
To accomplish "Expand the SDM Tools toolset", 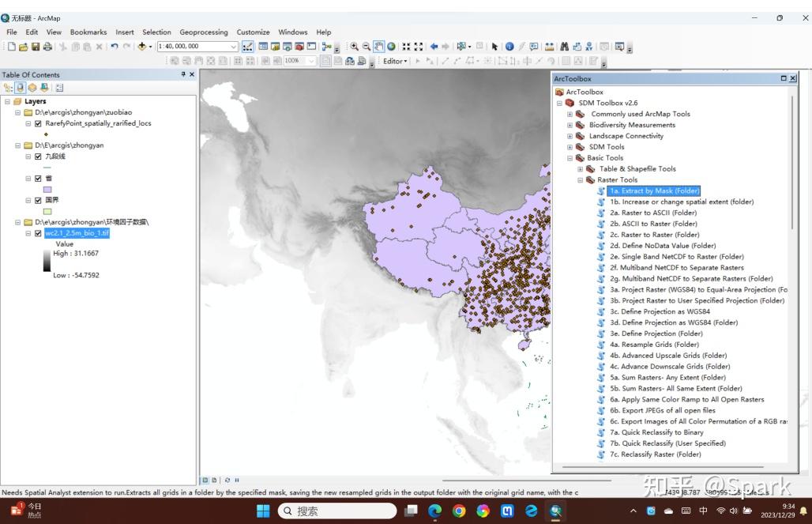I will click(570, 147).
